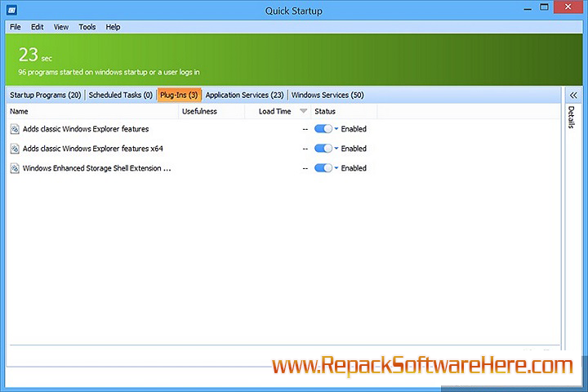This screenshot has height=392, width=588.
Task: Click the 23 sec startup time readout
Action: click(x=35, y=55)
